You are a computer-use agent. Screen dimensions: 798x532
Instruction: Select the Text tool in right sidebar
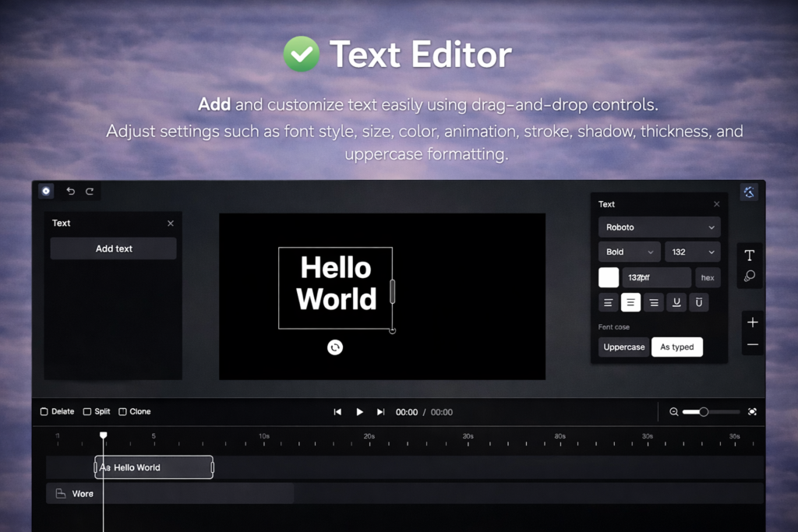tap(750, 255)
